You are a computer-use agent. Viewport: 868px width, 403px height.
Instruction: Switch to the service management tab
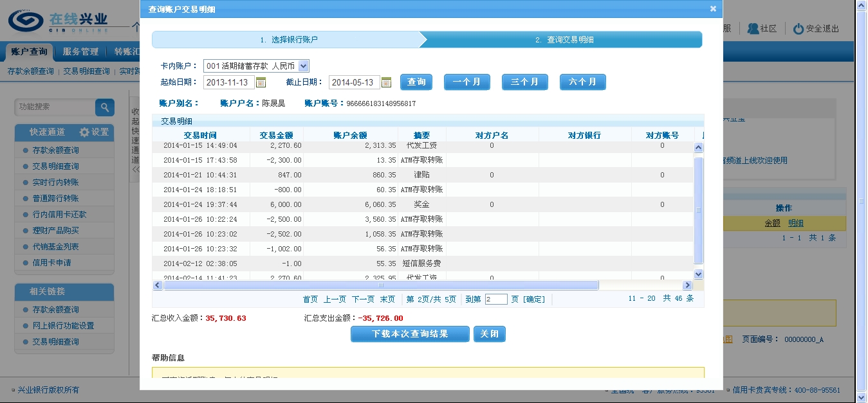click(x=80, y=51)
